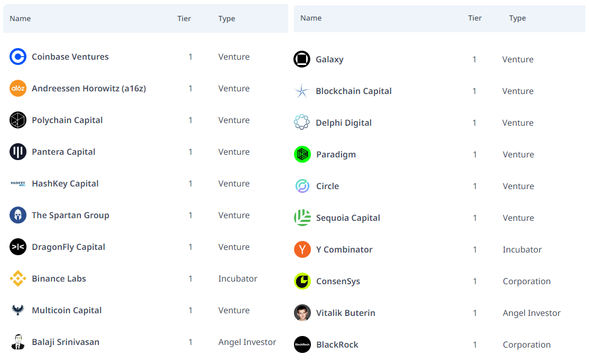Click the Paradigm green logo icon
Viewport: 589px width, 364px height.
point(302,154)
